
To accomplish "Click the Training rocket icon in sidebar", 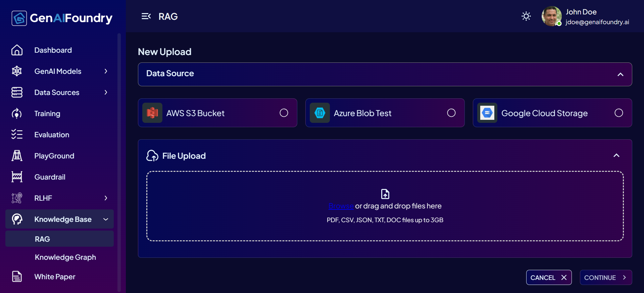I will [x=17, y=113].
